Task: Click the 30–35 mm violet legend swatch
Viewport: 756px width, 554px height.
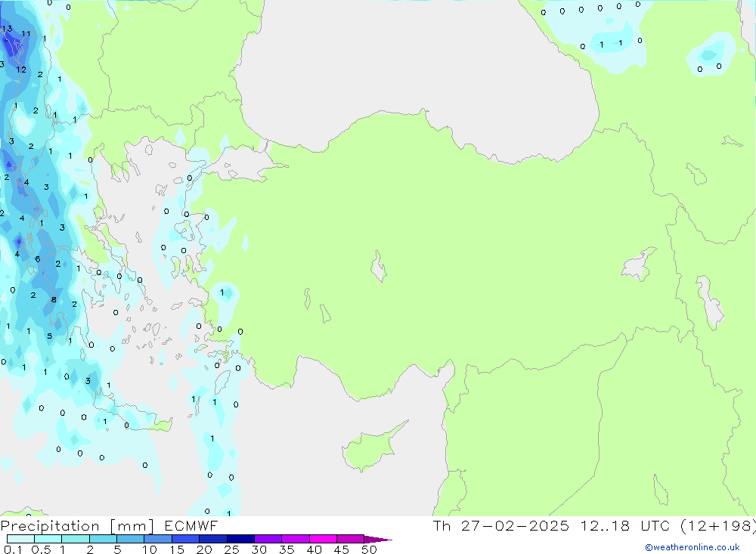Action: [268, 539]
